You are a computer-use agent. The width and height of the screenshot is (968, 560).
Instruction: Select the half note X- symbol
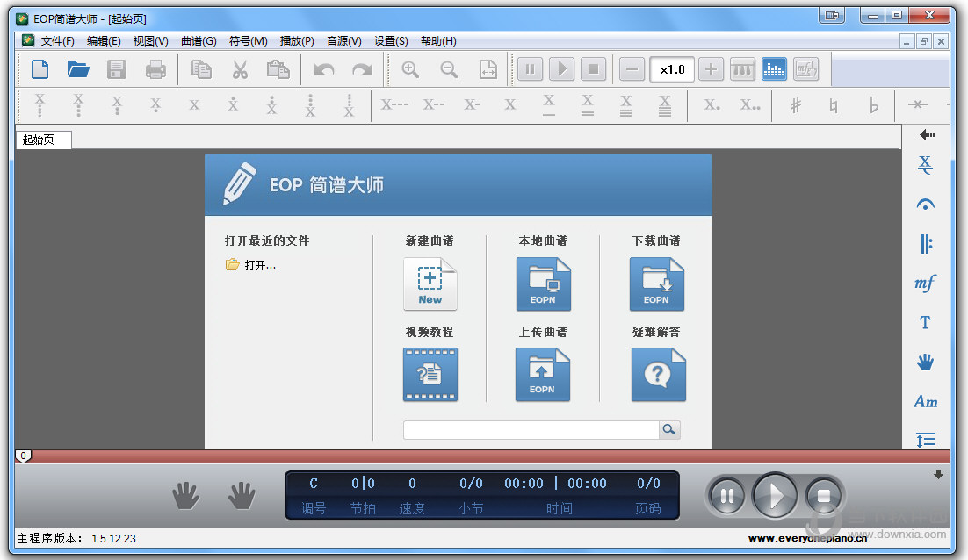[472, 104]
